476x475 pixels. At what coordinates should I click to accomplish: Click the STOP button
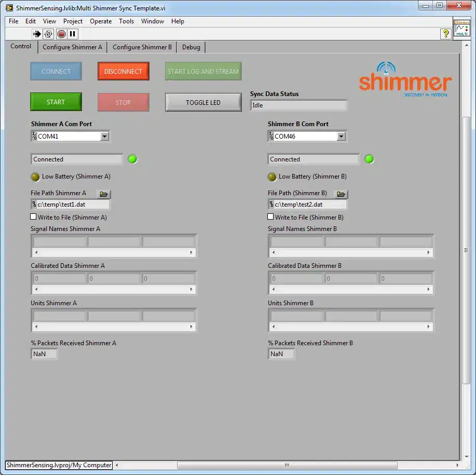123,102
